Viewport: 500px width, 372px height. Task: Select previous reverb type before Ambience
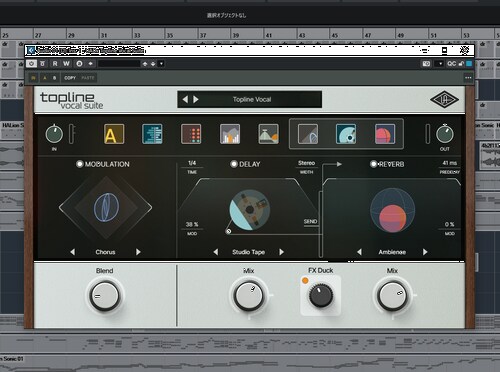(359, 252)
